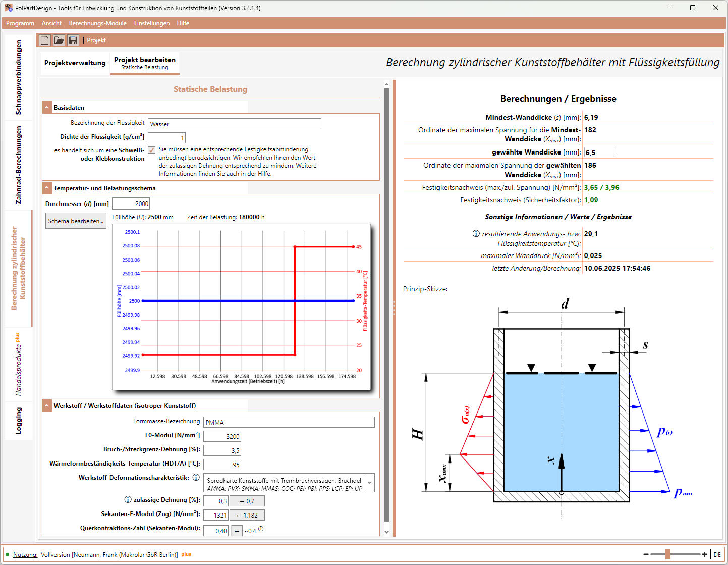
Task: Click the Festigkeitsnachweis value 3,65 / 3,96
Action: (602, 187)
